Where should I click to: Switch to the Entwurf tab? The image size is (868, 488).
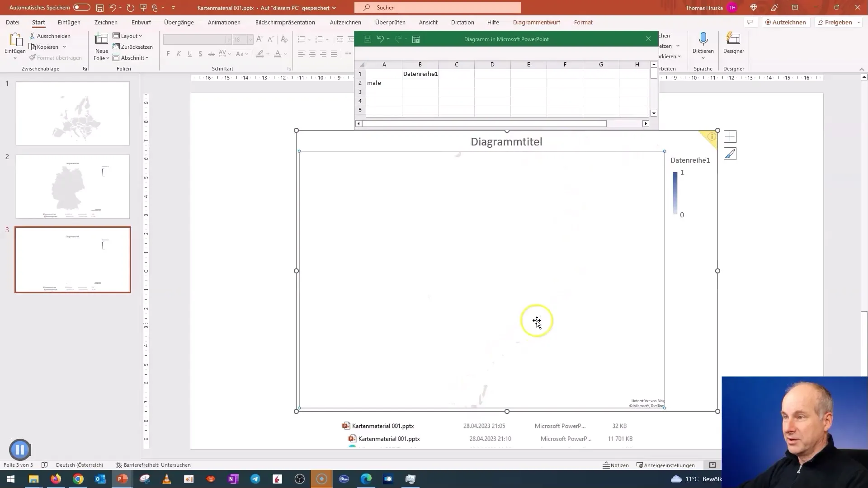pos(141,22)
